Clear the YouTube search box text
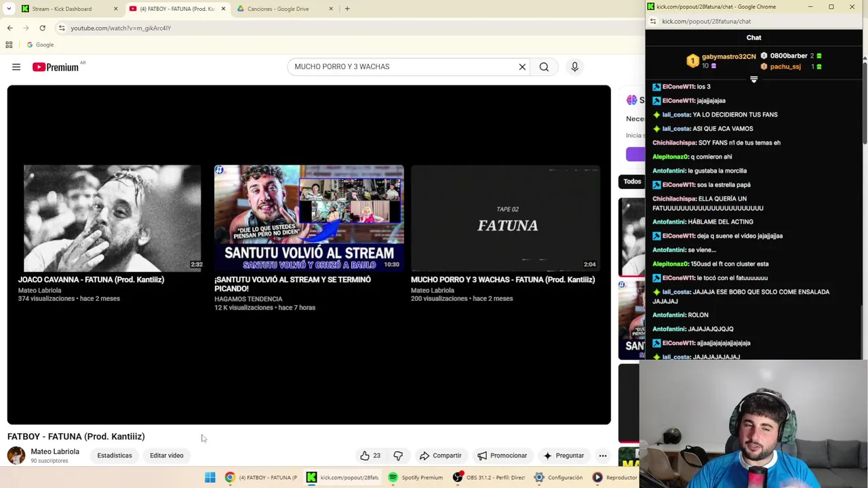Viewport: 868px width, 488px height. point(522,67)
